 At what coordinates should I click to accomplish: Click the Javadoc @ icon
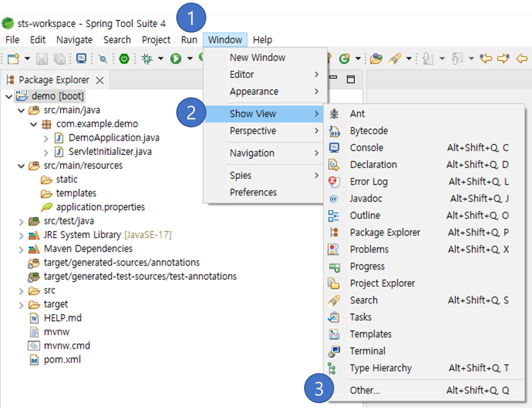(334, 199)
